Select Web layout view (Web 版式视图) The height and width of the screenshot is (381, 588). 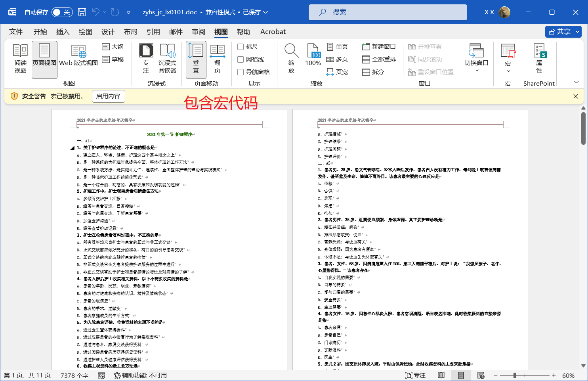78,59
